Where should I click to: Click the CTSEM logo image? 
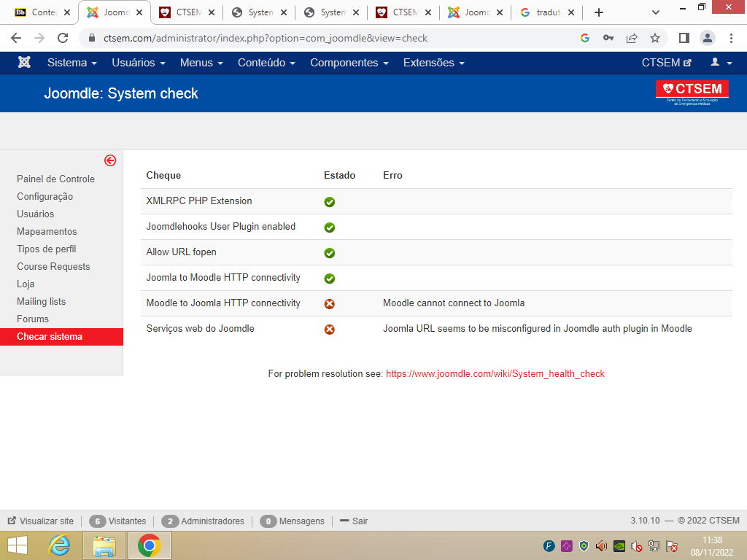[x=692, y=93]
